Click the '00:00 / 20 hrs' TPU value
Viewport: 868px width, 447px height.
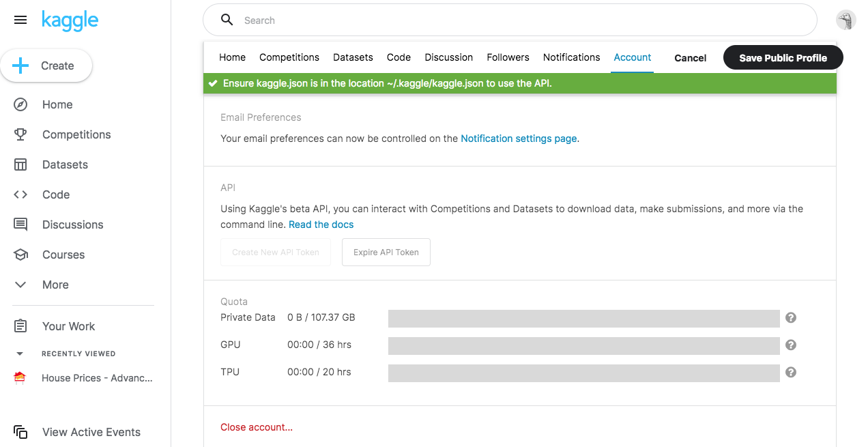point(319,372)
